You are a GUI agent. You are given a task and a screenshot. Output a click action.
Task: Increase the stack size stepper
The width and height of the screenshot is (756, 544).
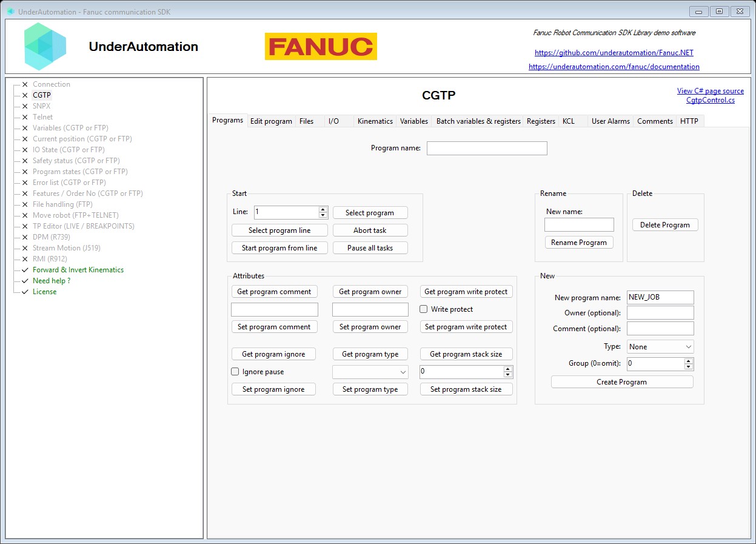click(508, 369)
